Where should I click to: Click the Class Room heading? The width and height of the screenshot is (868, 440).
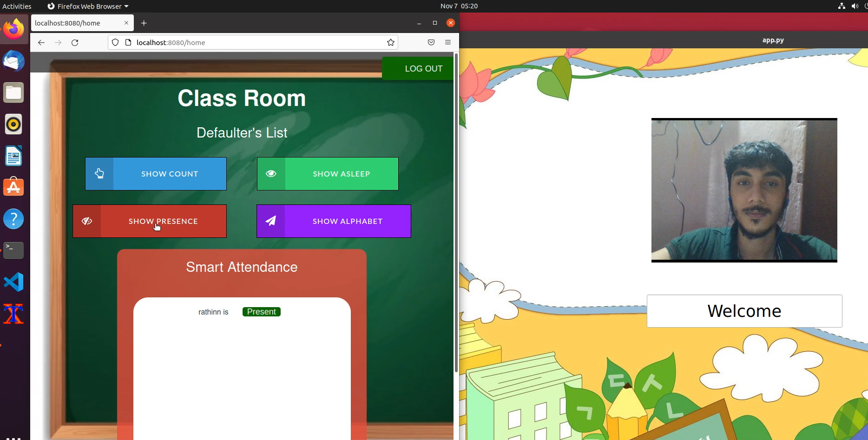(x=242, y=98)
